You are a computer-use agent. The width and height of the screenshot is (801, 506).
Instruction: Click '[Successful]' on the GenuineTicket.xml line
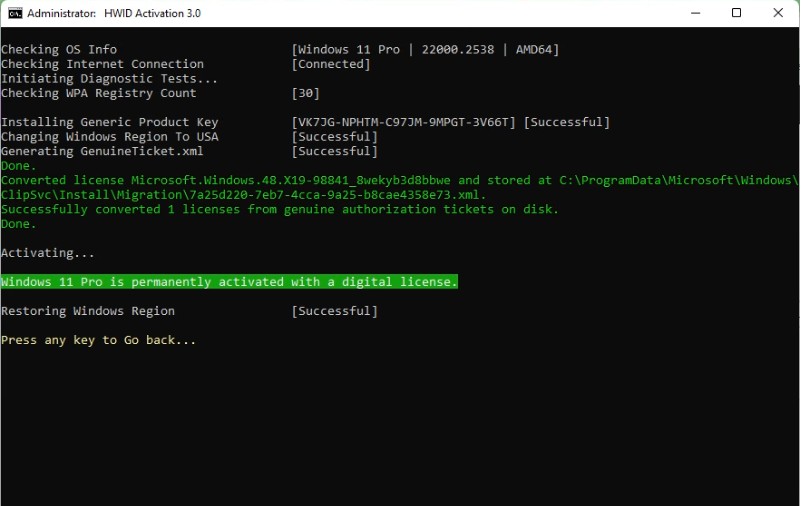click(335, 152)
